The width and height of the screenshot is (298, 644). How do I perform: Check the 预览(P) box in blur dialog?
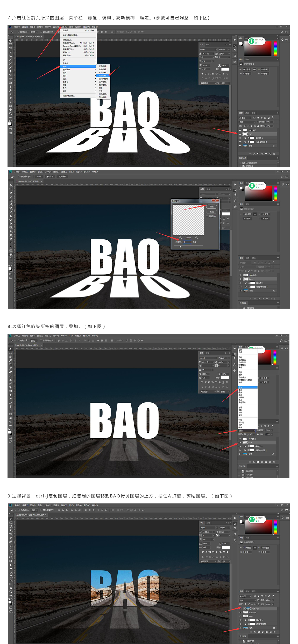[207, 216]
